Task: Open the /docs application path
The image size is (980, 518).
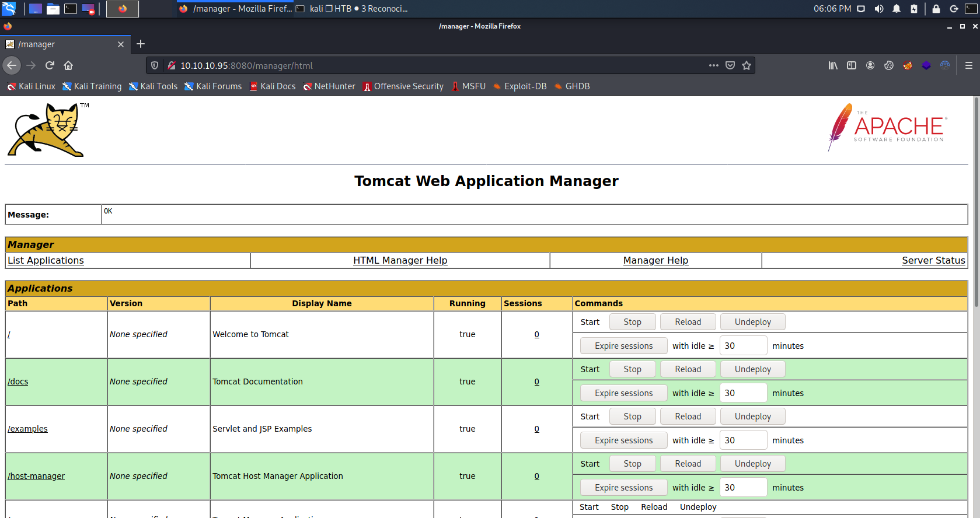Action: pyautogui.click(x=18, y=381)
